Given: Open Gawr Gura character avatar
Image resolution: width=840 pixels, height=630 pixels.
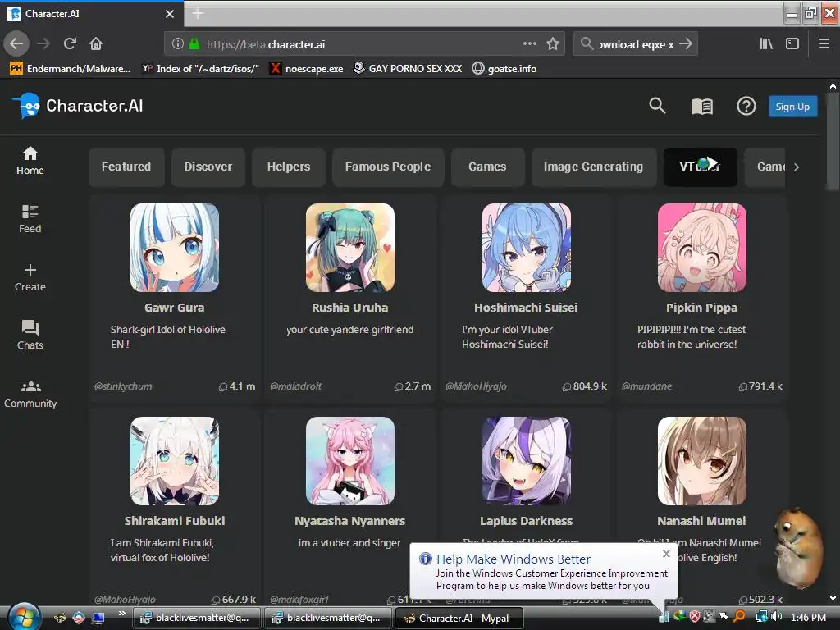Looking at the screenshot, I should [x=175, y=248].
